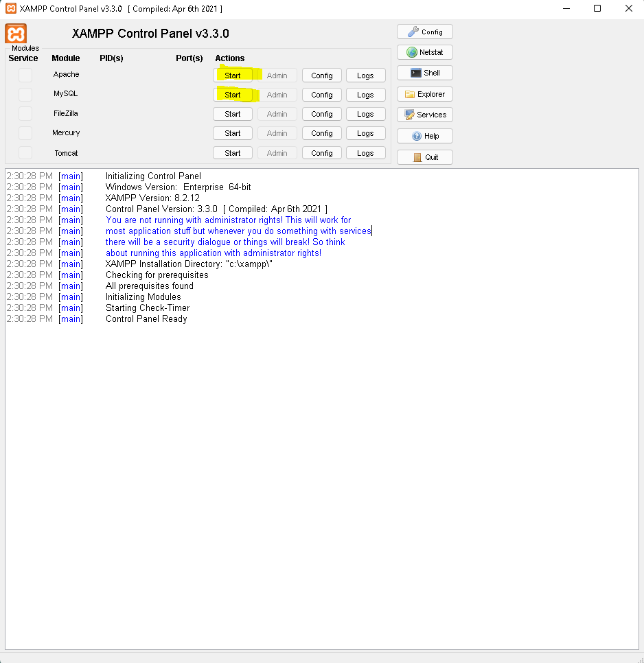Open Windows Services button
The image size is (644, 663).
[424, 115]
